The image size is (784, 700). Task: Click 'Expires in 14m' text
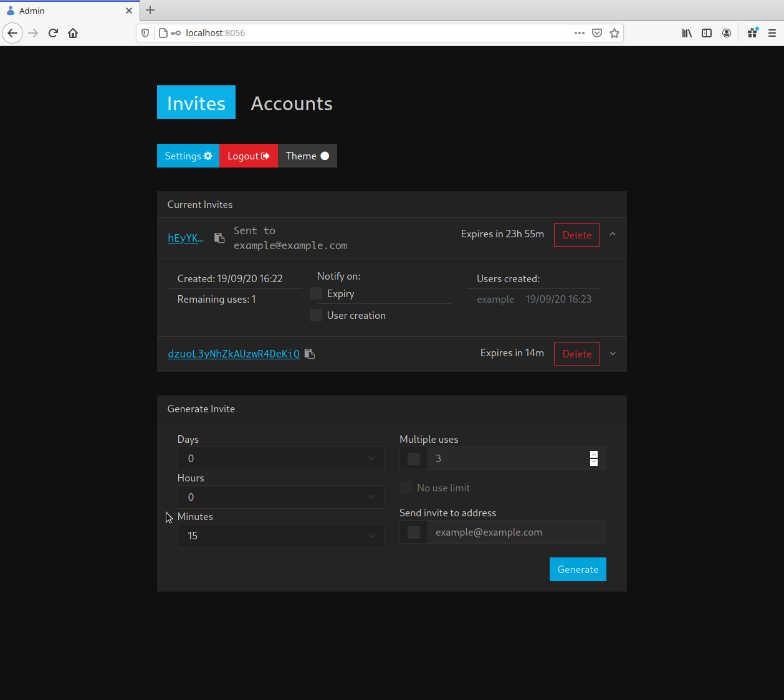pyautogui.click(x=512, y=352)
